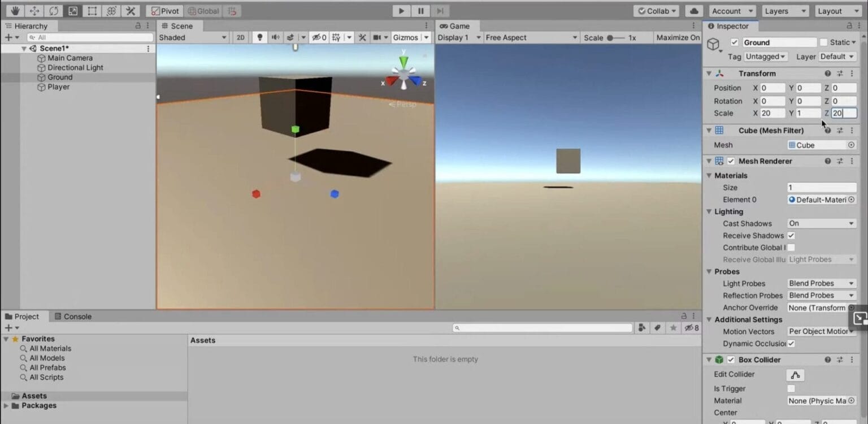
Task: Check the Is Trigger checkbox
Action: [x=791, y=388]
